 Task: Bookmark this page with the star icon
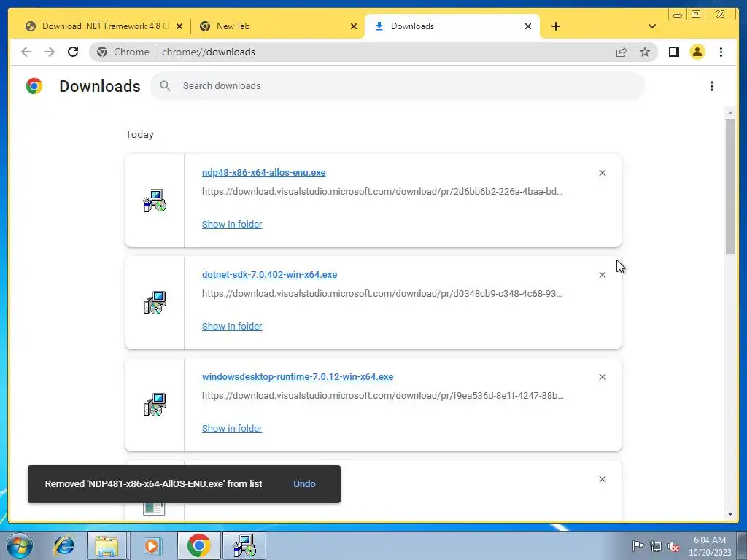(645, 52)
